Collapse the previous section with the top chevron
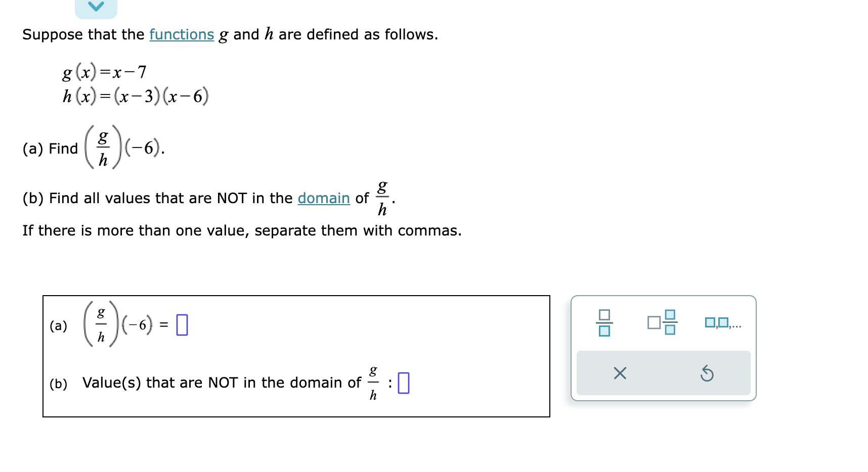Screen dimensions: 868x472 click(x=96, y=7)
